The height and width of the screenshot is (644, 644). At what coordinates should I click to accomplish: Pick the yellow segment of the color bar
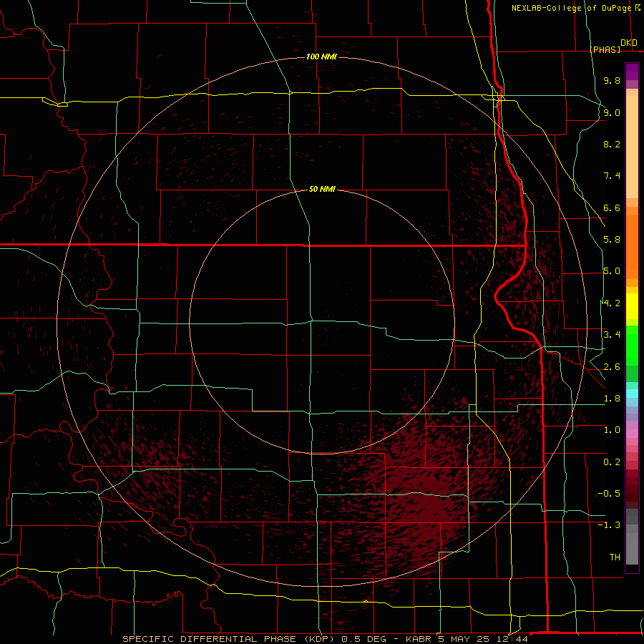tap(632, 306)
